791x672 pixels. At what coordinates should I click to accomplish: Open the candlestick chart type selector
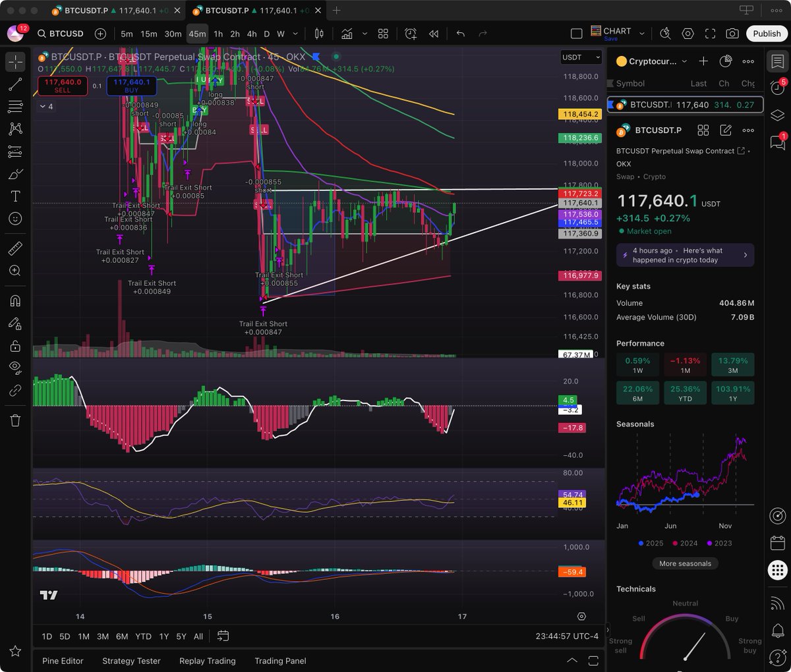point(319,34)
